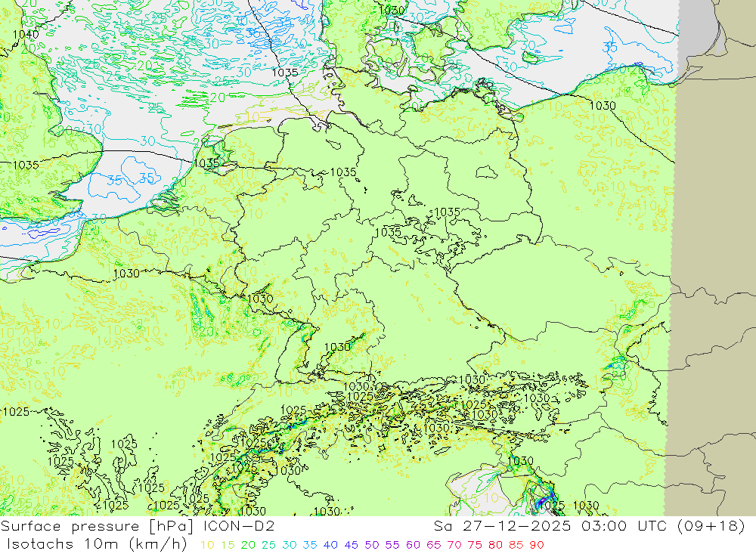Select the 55 entry in isotach legend
756x554 pixels.
(392, 546)
